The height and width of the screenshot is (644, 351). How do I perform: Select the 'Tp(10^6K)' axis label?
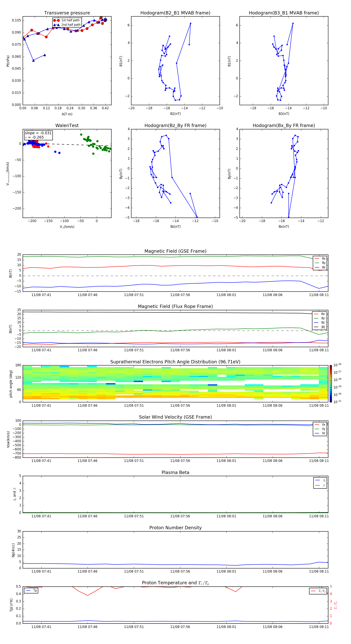11,605
